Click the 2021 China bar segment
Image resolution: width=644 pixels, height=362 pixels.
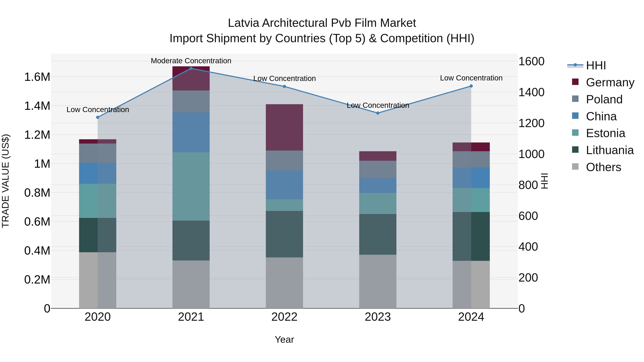191,132
